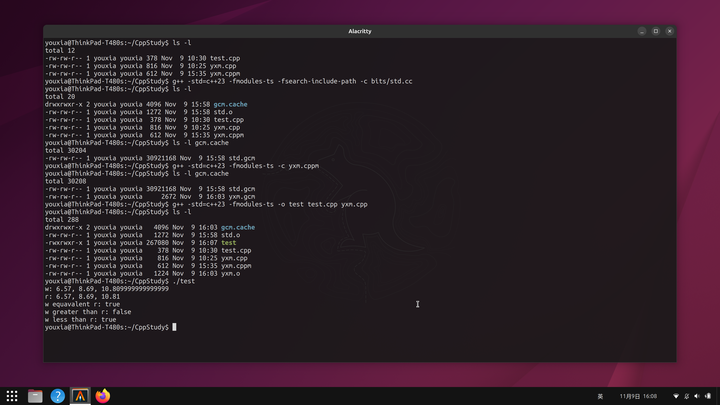Click the 'total 30204' line
This screenshot has height=405, width=720.
[x=65, y=150]
